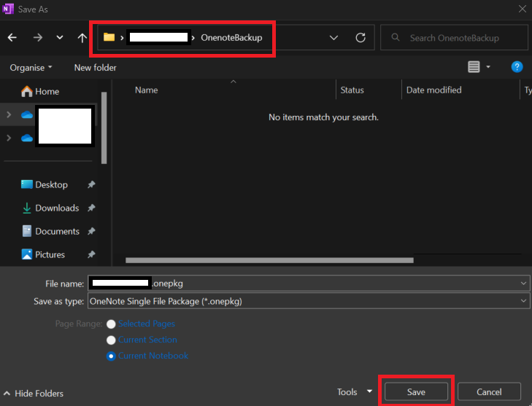This screenshot has width=532, height=406.
Task: Open the Downloads quick access folder
Action: 56,208
